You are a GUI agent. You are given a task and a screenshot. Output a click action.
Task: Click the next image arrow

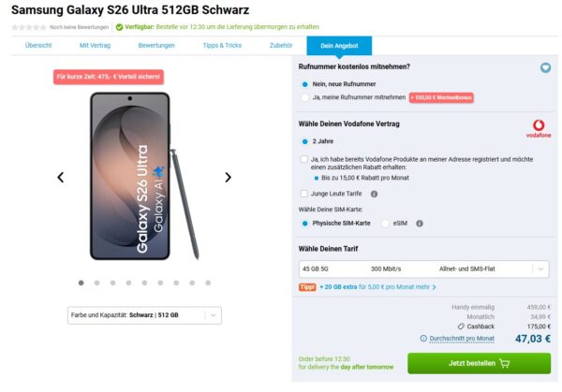coord(228,177)
